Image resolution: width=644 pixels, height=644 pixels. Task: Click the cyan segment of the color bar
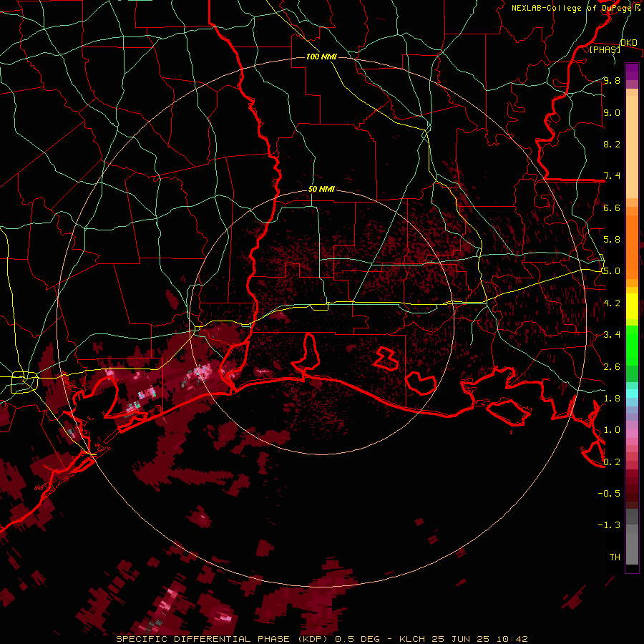click(x=632, y=394)
